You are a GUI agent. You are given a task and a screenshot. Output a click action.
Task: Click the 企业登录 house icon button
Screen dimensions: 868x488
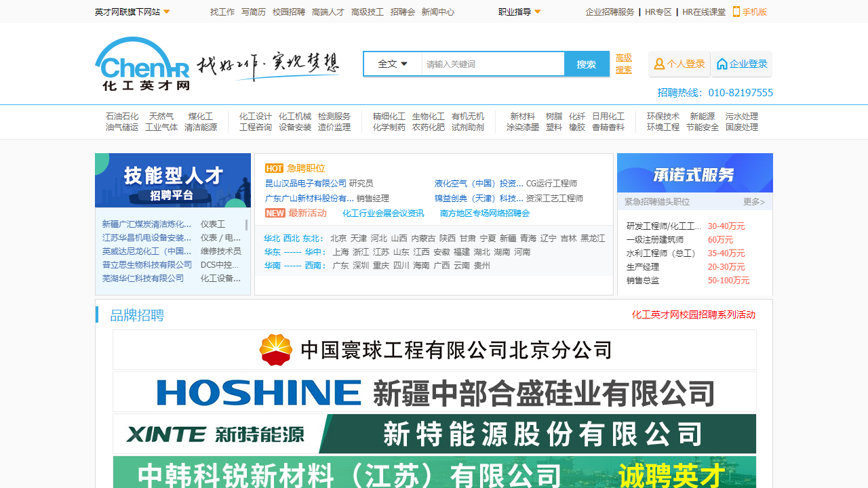point(742,64)
